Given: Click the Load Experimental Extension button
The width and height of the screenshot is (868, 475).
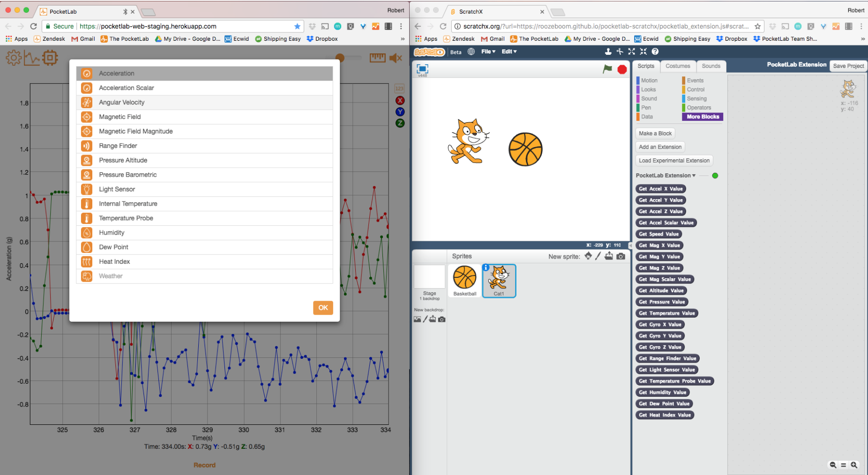Looking at the screenshot, I should [673, 160].
